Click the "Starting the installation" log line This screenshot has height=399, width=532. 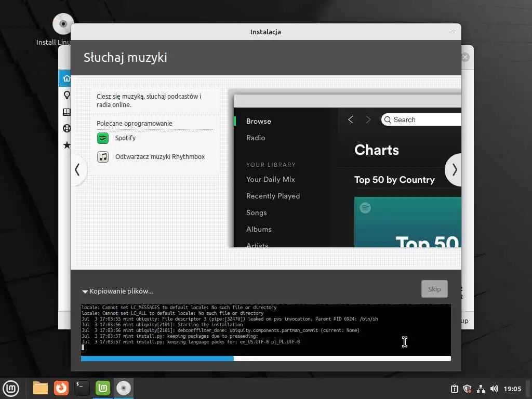(162, 325)
